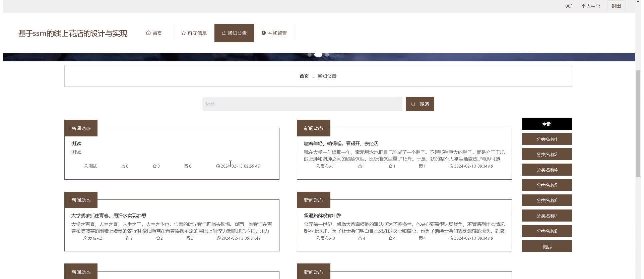Viewport: 644px width, 279px height.
Task: Click the 搜索 search button
Action: [420, 104]
